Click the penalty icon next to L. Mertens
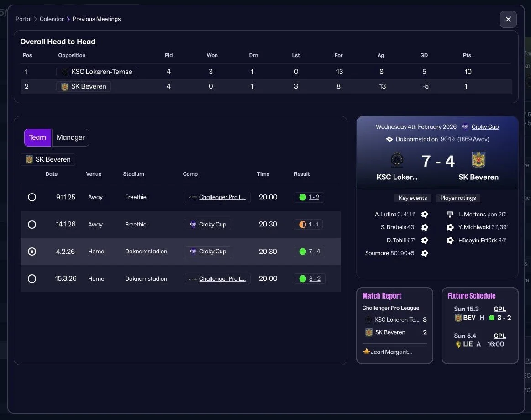Screen dimensions: 531x420 pos(450,215)
